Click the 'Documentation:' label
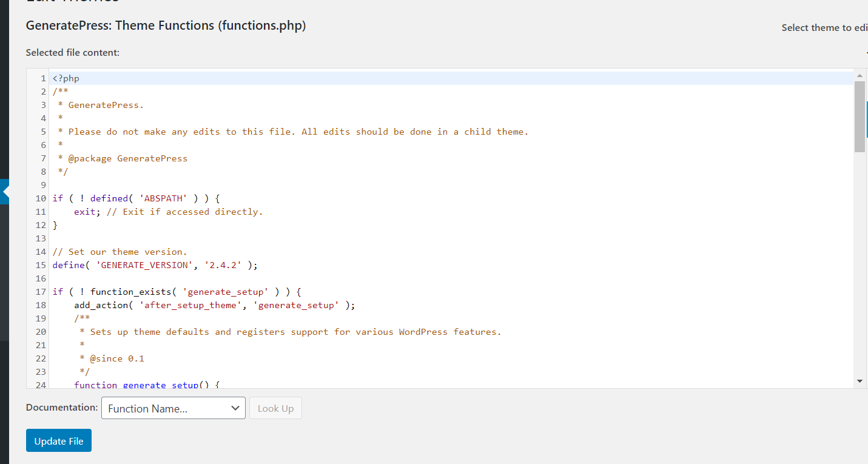 click(x=62, y=408)
